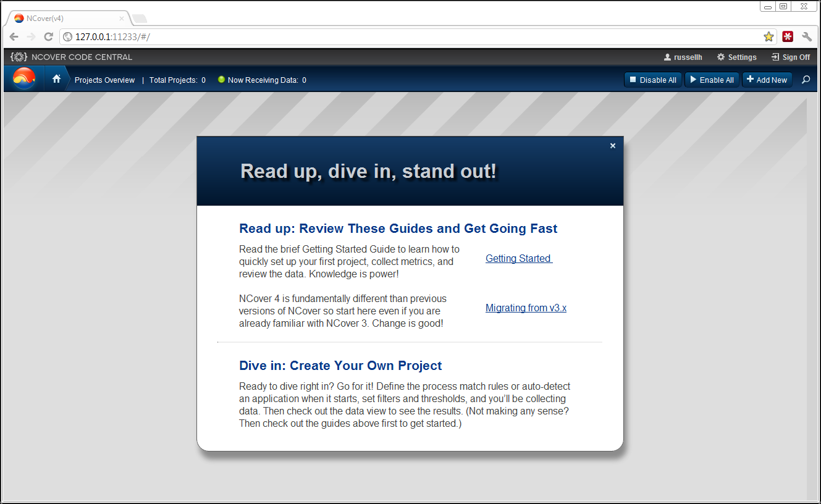Open the search magnifier icon

coord(806,80)
